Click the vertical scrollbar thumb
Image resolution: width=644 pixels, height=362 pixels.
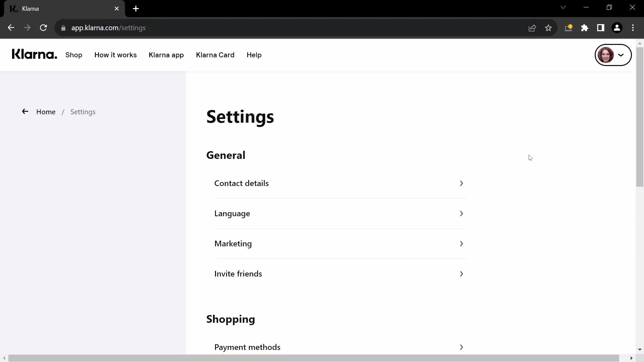(x=640, y=117)
